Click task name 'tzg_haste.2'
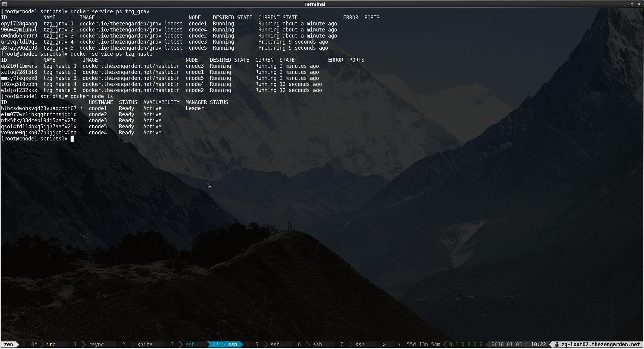 coord(60,72)
